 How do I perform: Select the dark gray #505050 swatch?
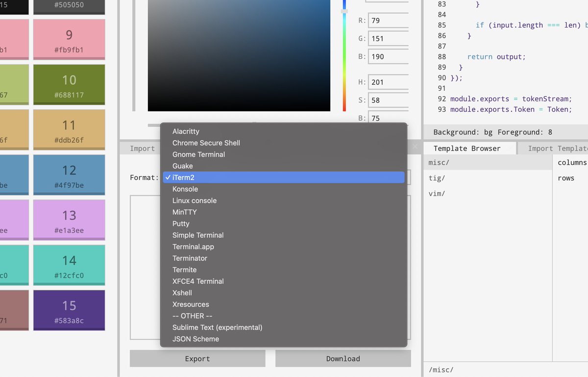click(69, 7)
